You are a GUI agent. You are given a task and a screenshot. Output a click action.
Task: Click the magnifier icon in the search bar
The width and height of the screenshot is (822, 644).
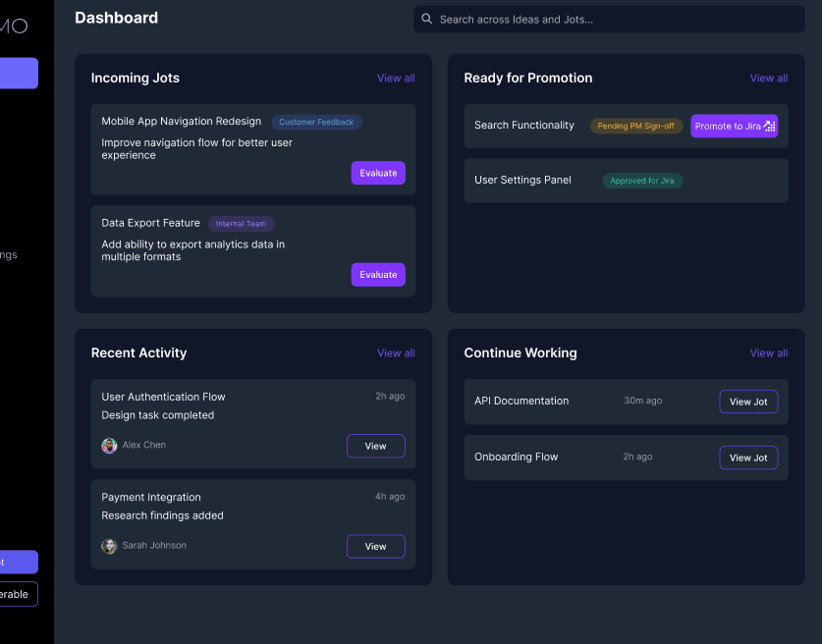point(426,19)
